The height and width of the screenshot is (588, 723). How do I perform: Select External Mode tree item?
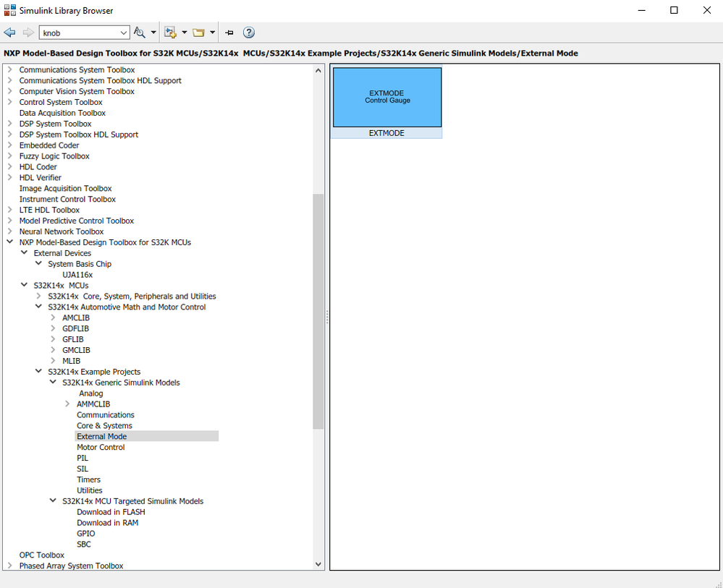pos(101,436)
